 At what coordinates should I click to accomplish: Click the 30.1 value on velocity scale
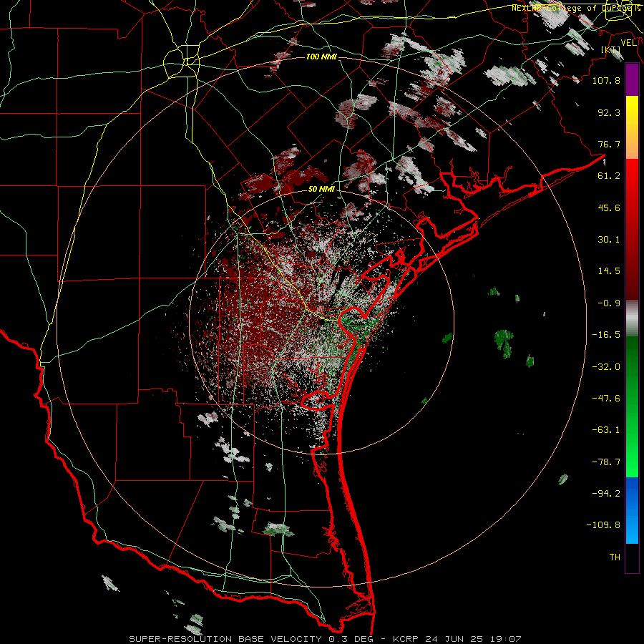pyautogui.click(x=609, y=240)
